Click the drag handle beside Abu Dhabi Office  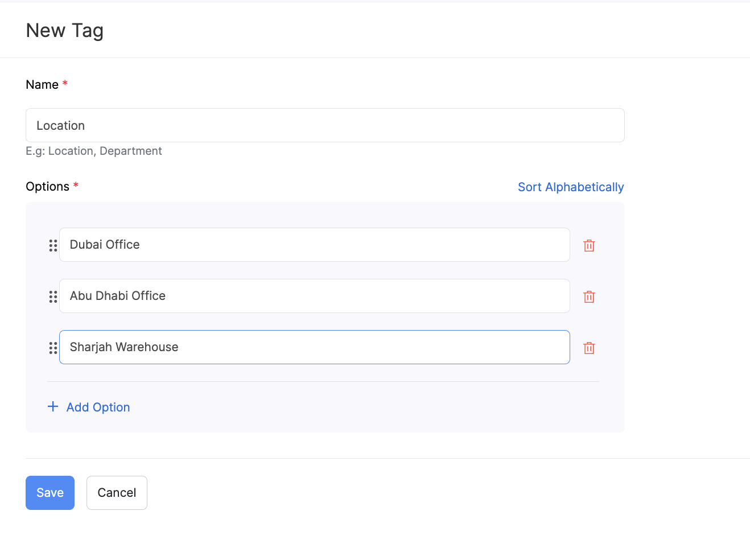[x=53, y=297]
